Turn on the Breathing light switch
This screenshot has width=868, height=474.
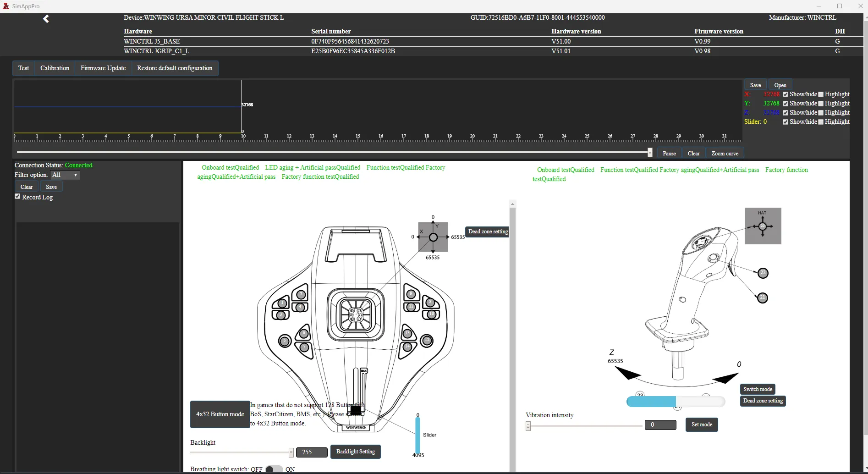point(274,469)
